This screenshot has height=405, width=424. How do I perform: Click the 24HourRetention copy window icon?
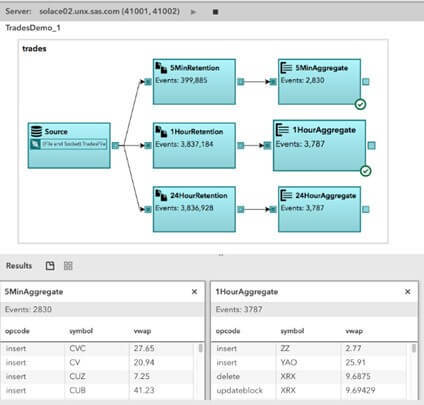(161, 195)
